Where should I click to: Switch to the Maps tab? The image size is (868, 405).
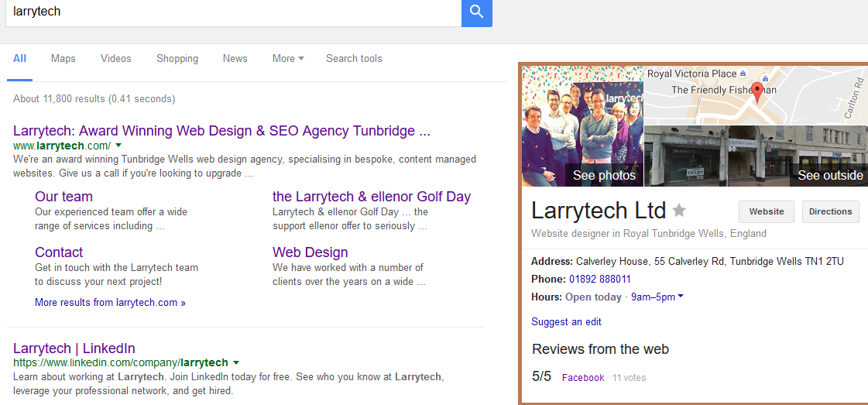pyautogui.click(x=63, y=58)
